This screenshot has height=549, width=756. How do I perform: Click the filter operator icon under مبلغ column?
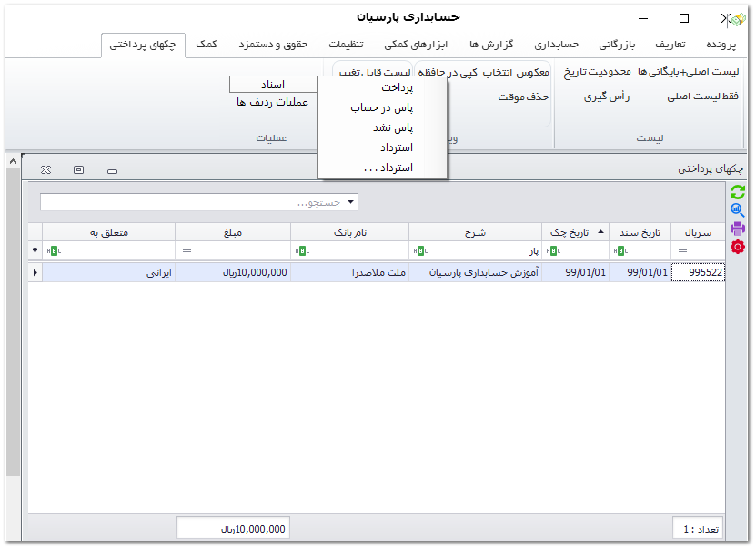click(x=186, y=251)
